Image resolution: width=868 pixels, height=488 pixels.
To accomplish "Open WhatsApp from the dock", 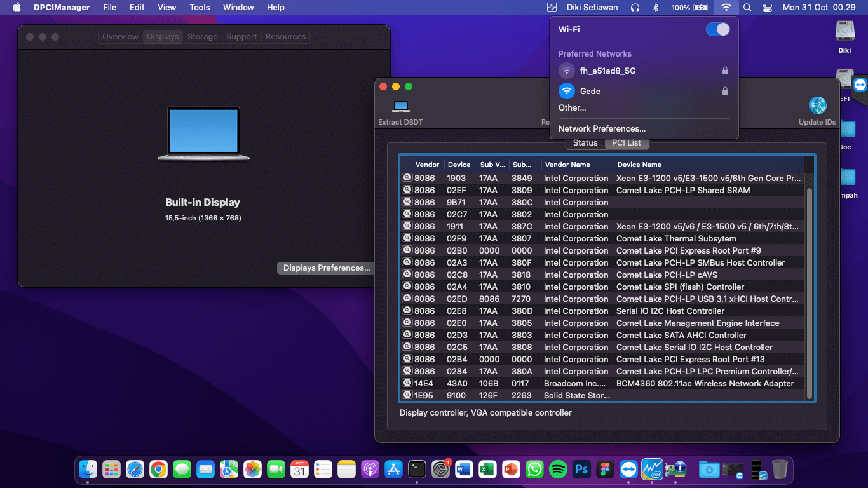I will tap(534, 470).
